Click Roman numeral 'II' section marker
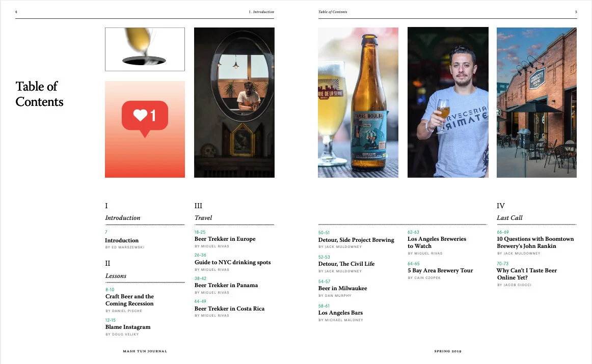 tap(107, 263)
